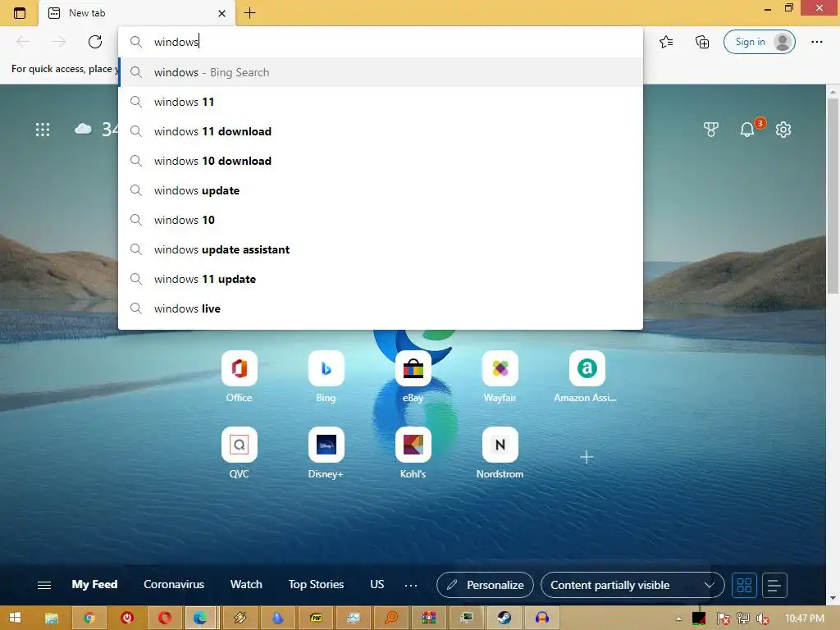Expand 'Content partially visible' dropdown
The height and width of the screenshot is (630, 840).
[x=632, y=585]
